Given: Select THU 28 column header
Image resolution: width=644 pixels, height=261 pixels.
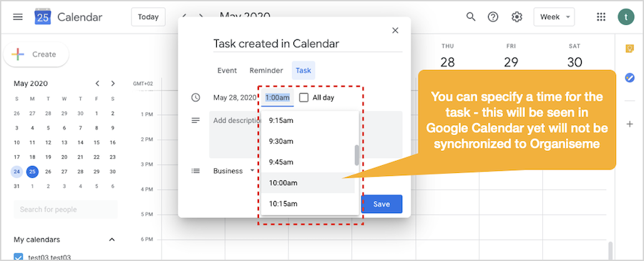Looking at the screenshot, I should [447, 56].
